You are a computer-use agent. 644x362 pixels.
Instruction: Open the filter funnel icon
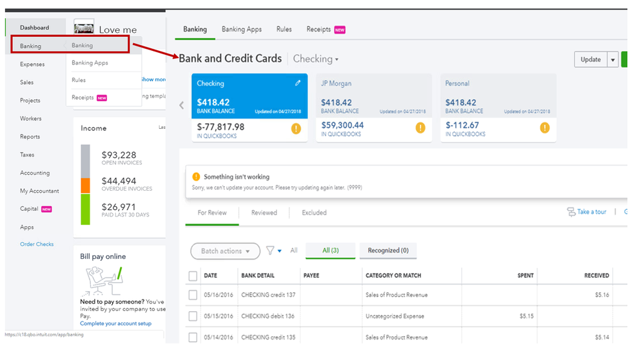click(270, 251)
